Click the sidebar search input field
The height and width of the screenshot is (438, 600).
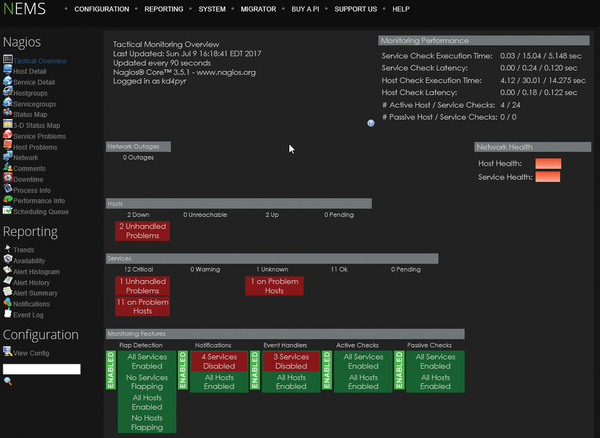(x=41, y=369)
